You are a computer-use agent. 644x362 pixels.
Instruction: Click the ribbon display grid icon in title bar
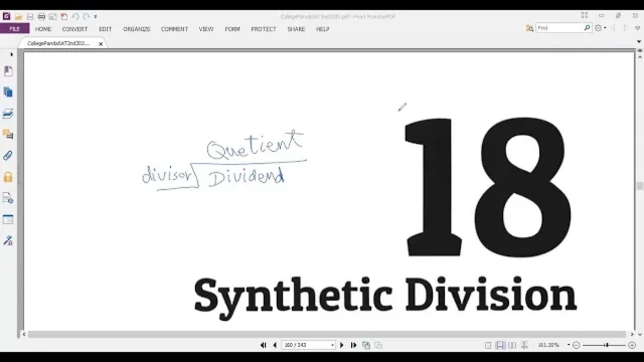pyautogui.click(x=584, y=16)
